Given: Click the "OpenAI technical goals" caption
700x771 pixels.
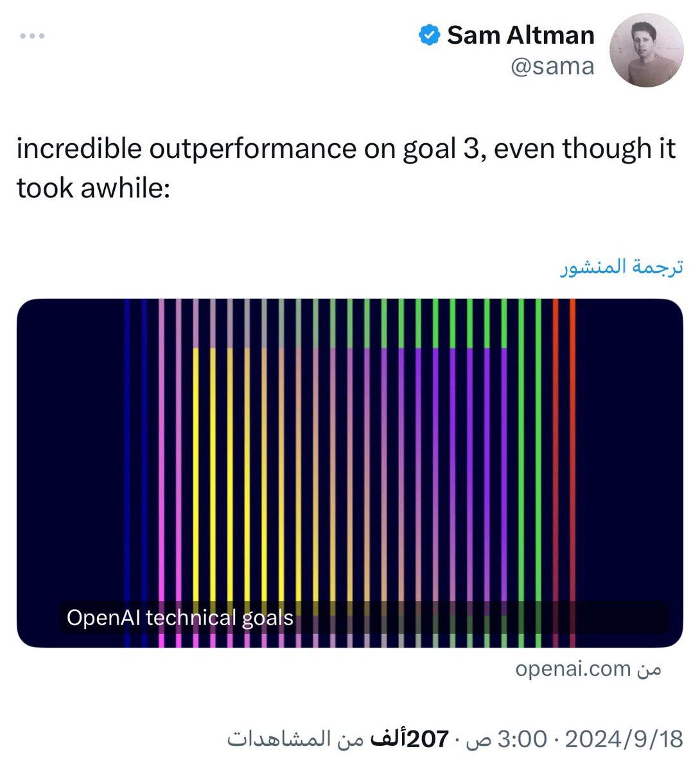Looking at the screenshot, I should [180, 618].
